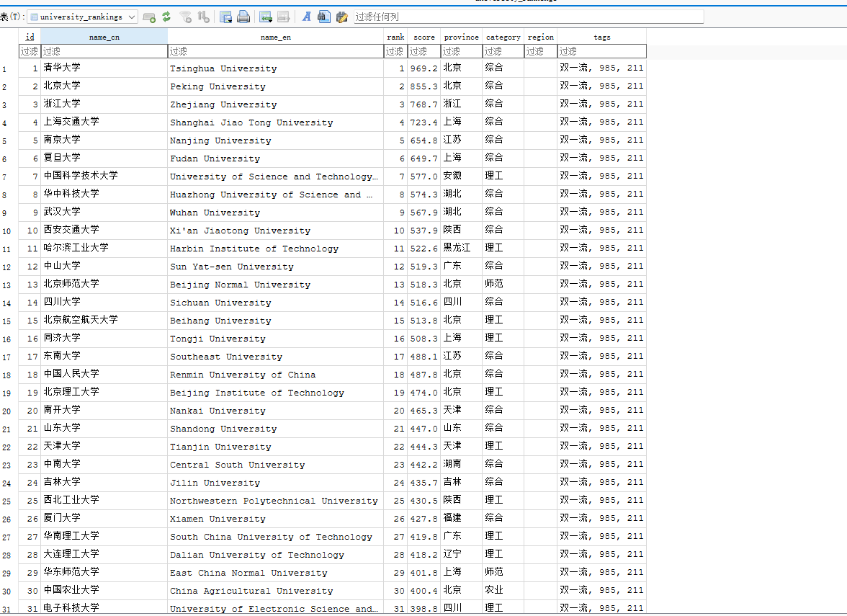Viewport: 847px width, 616px height.
Task: Select score cell 654.8 for Nanjing University
Action: point(424,140)
